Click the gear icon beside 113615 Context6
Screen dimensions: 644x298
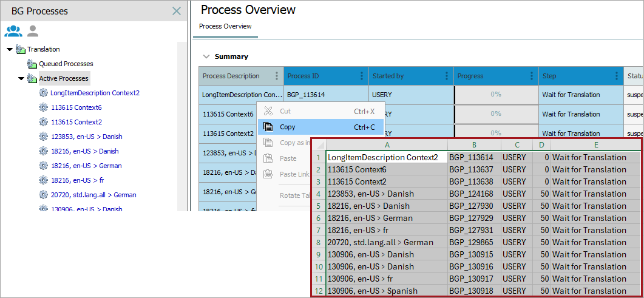tap(43, 107)
